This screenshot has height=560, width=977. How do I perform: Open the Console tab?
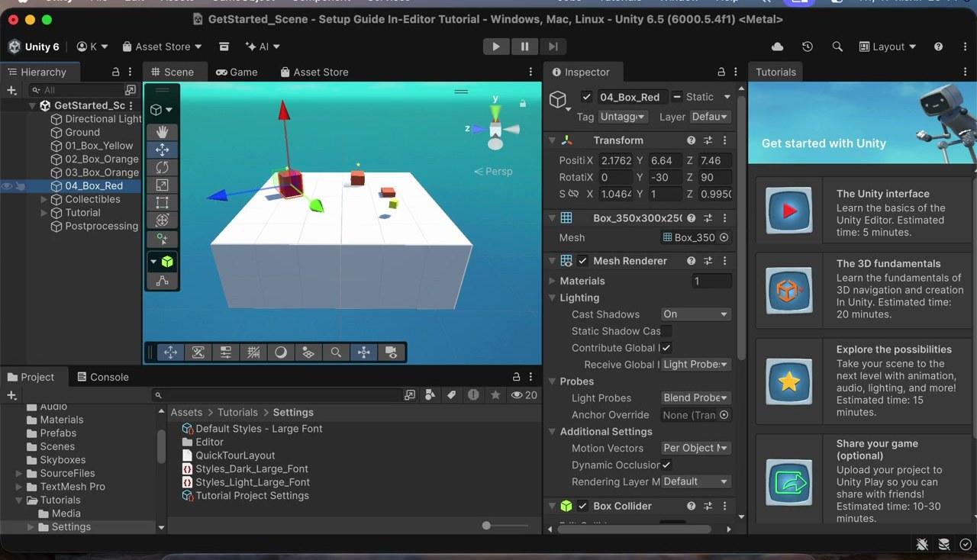[x=102, y=377]
